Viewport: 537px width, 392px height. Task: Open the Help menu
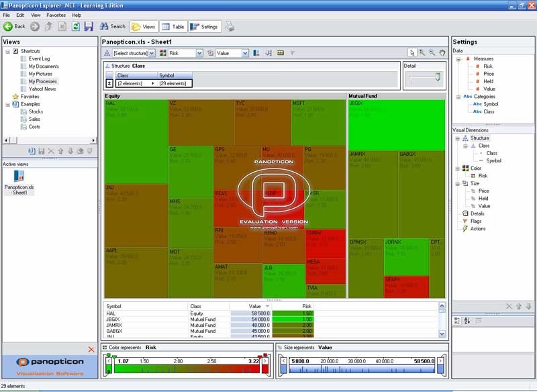[77, 15]
